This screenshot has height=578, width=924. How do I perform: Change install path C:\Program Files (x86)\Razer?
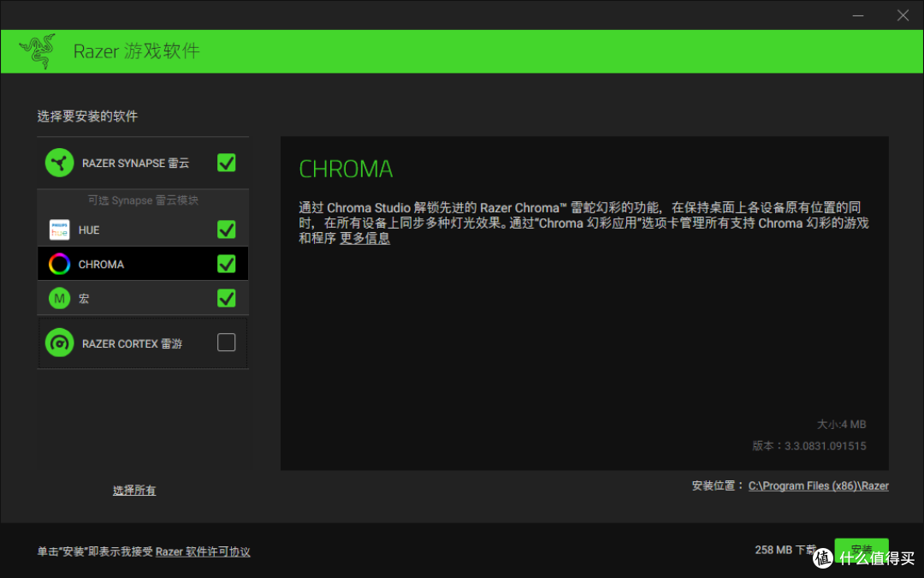pos(819,486)
